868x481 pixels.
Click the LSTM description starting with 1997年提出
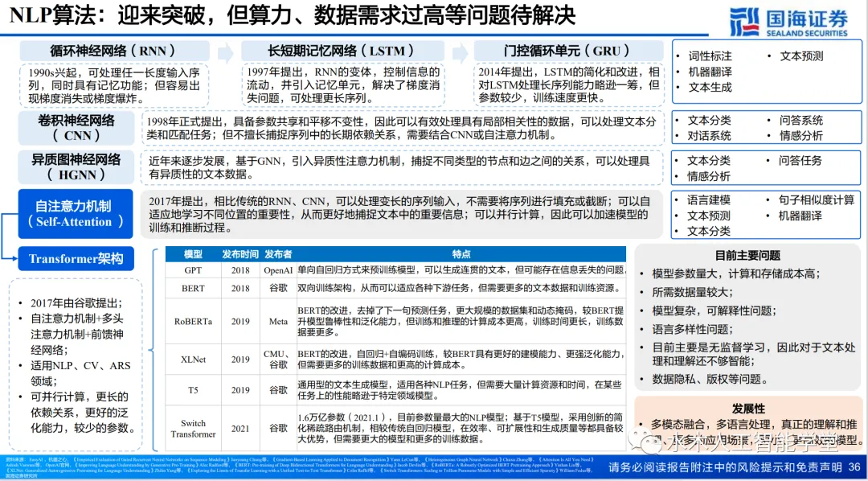point(343,85)
